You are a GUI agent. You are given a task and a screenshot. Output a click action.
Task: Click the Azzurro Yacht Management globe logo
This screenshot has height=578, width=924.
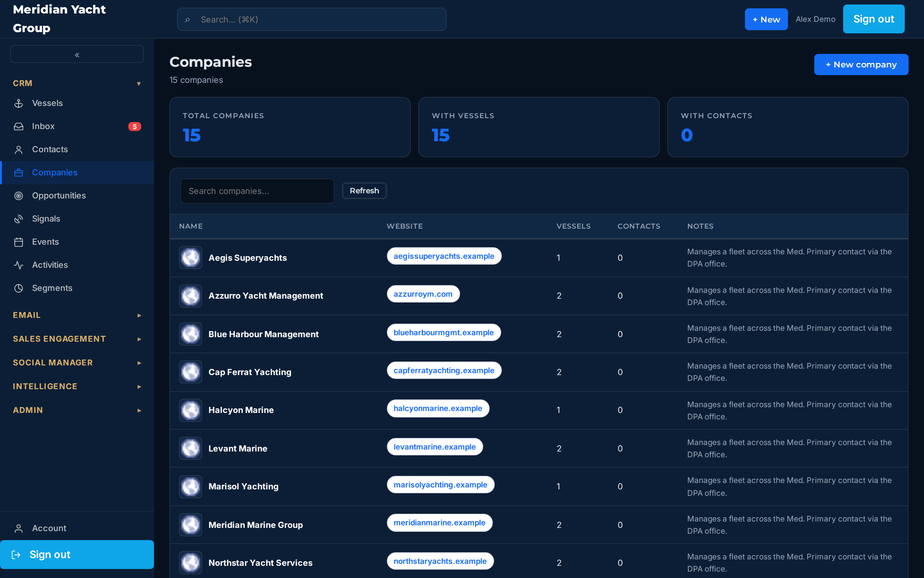click(191, 296)
